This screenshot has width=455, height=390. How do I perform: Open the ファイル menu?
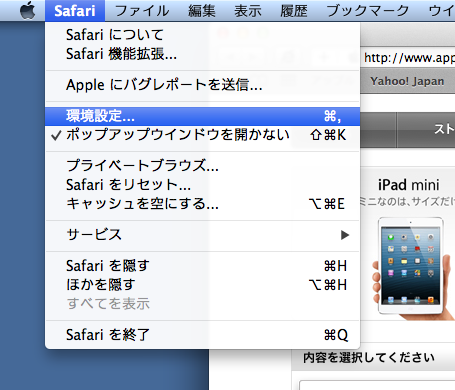point(142,11)
